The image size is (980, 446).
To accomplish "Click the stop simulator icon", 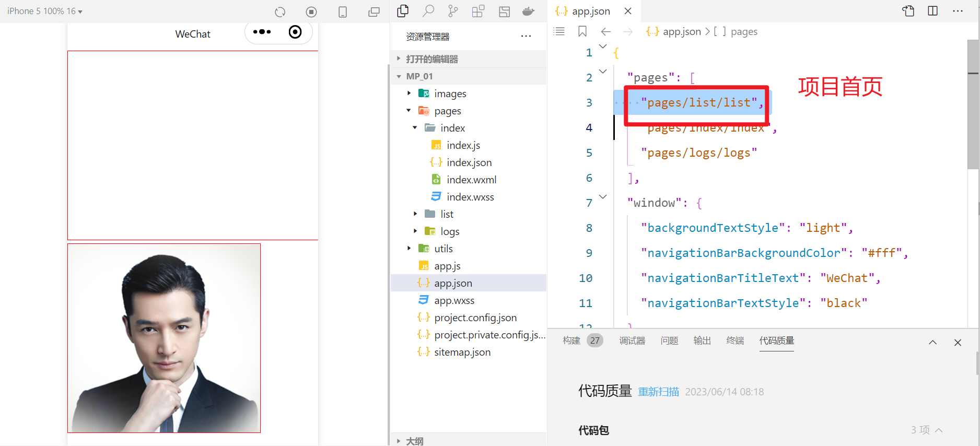I will (311, 11).
